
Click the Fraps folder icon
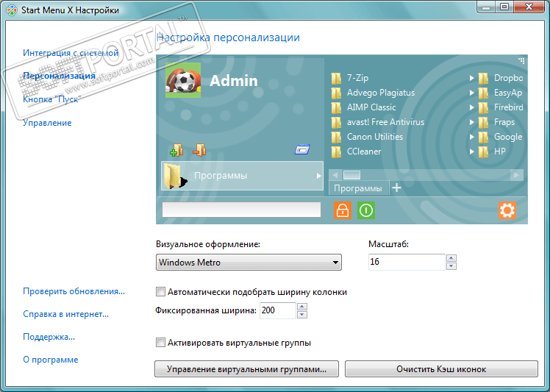[x=483, y=123]
